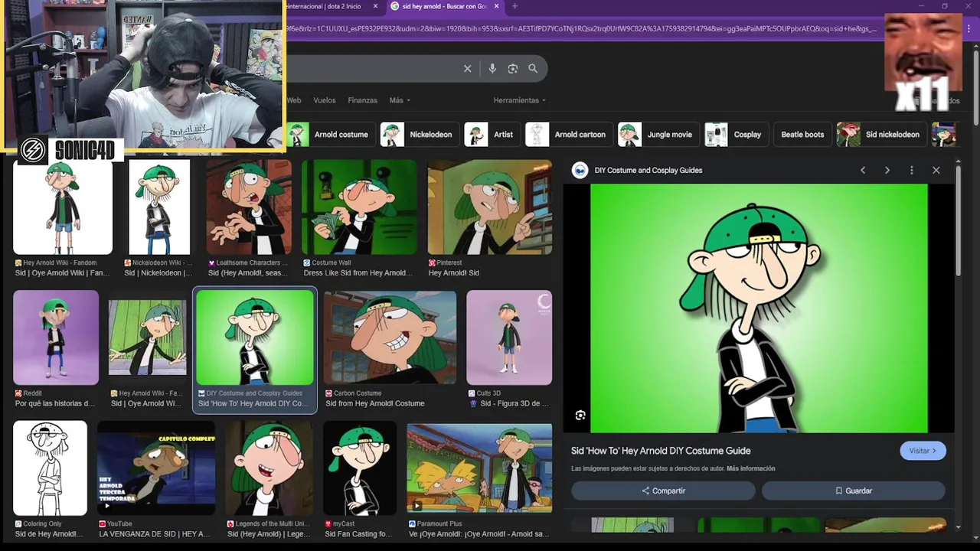Click the magnifying glass search icon
This screenshot has width=980, height=551.
click(533, 69)
